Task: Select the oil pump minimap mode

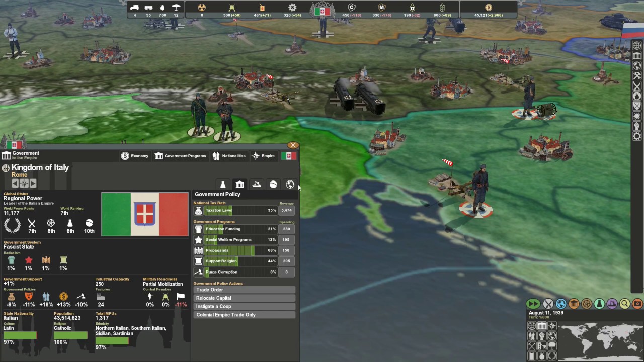Action: [x=542, y=346]
